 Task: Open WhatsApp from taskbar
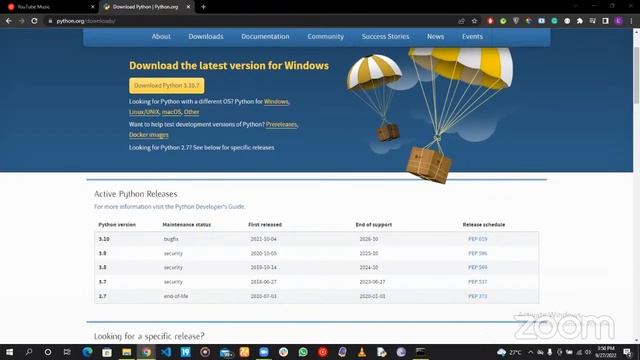coord(303,352)
